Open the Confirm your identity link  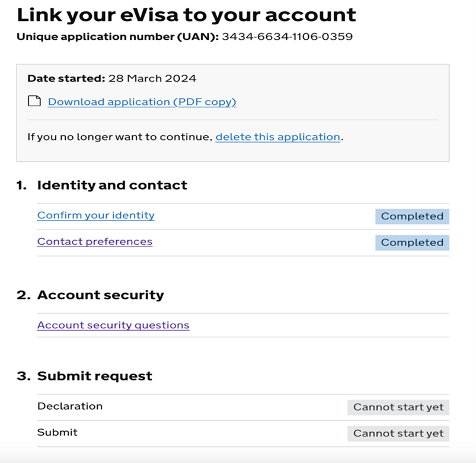coord(96,216)
